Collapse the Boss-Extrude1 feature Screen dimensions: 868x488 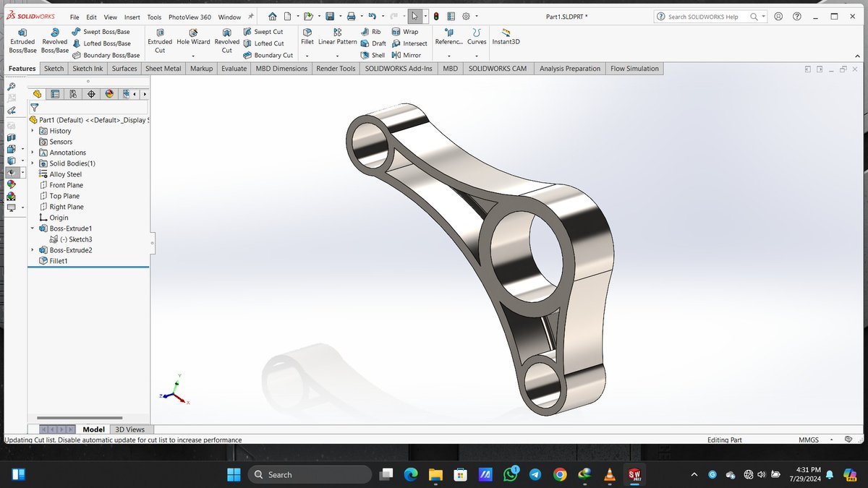tap(33, 228)
